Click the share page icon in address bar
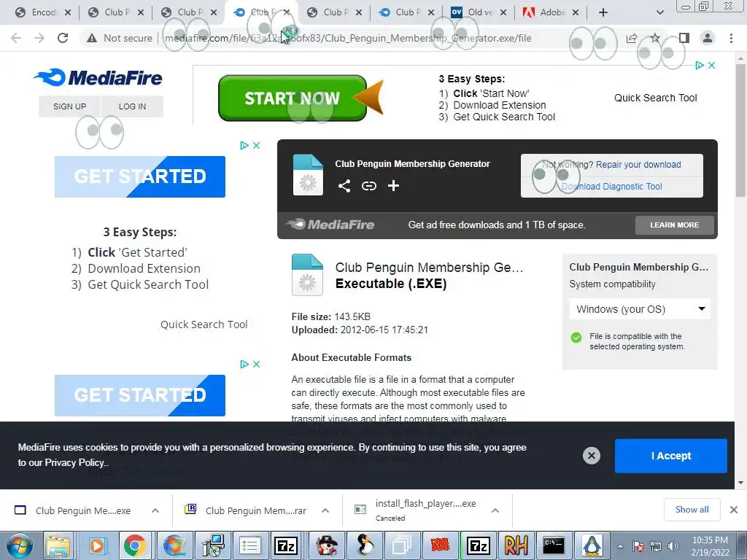This screenshot has width=747, height=560. [x=632, y=38]
